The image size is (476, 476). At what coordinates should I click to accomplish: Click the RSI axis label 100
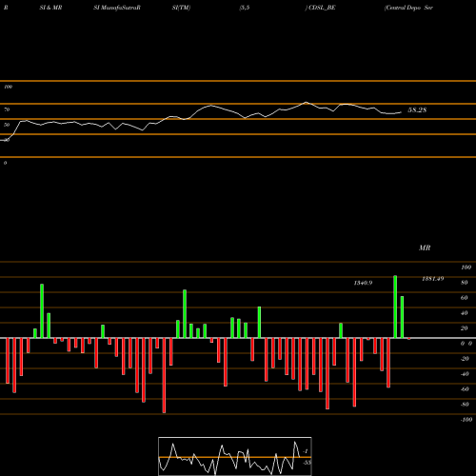pyautogui.click(x=8, y=87)
